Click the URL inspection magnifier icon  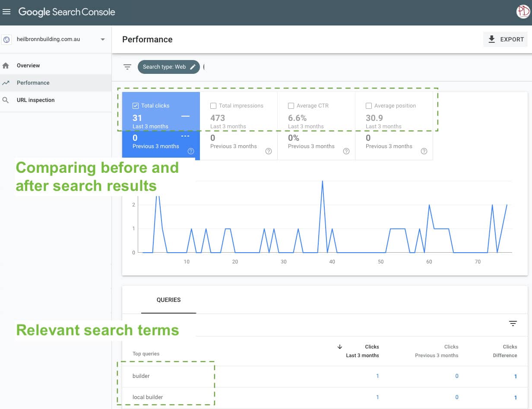[x=6, y=100]
